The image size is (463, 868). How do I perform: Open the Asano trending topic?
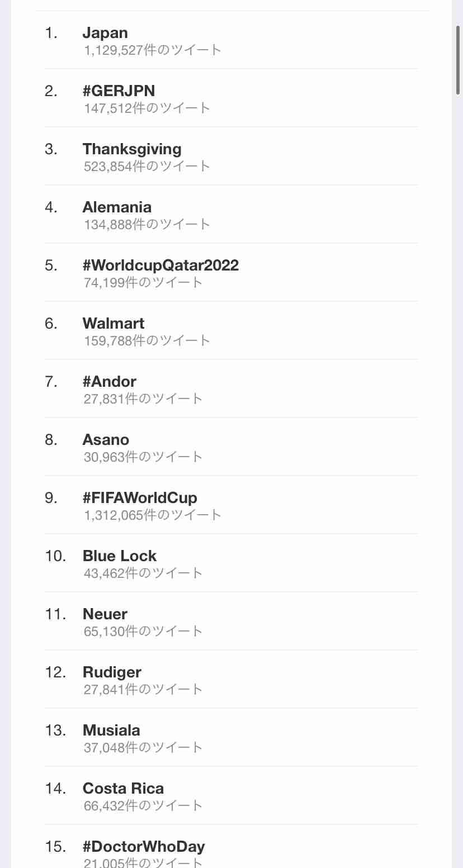pyautogui.click(x=106, y=440)
